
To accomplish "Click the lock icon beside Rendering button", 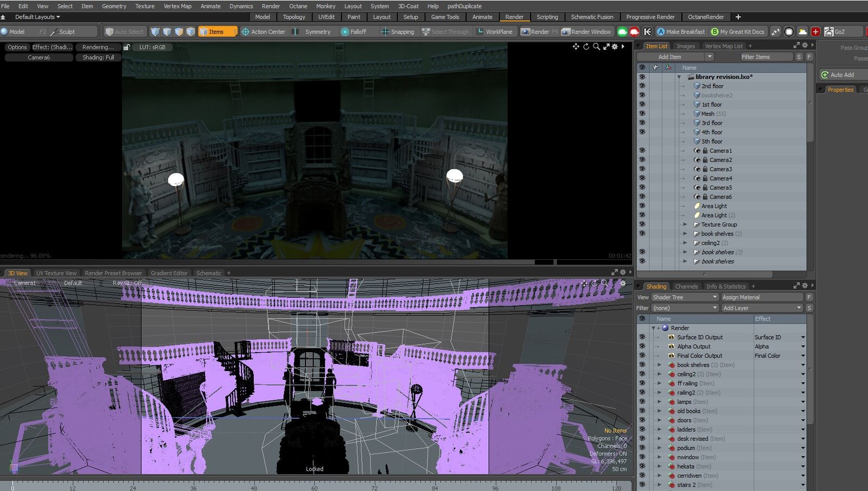I will pyautogui.click(x=126, y=47).
